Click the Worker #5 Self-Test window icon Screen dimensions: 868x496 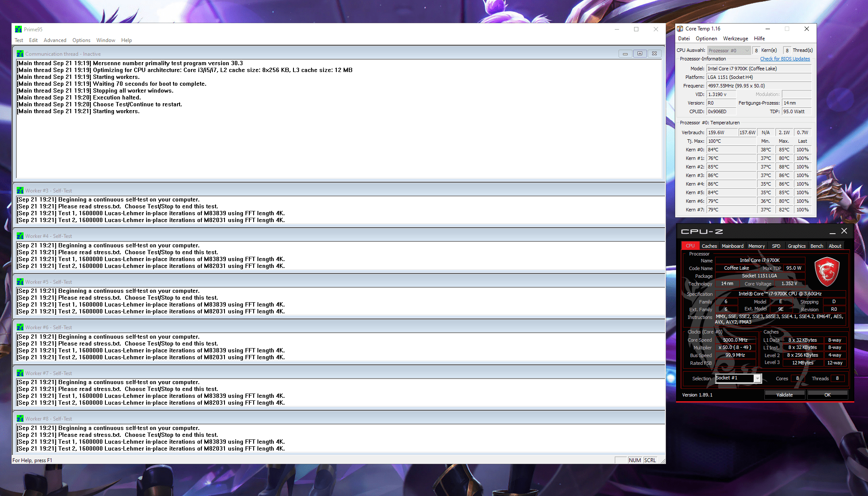click(20, 282)
